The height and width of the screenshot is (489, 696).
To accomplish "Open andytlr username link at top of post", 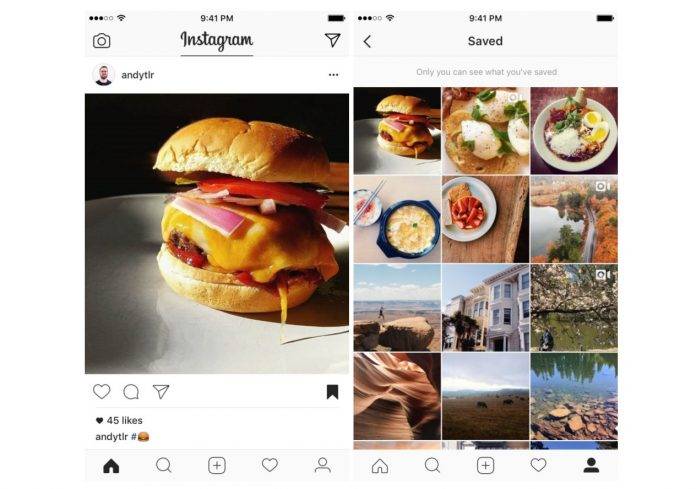I will [x=138, y=75].
